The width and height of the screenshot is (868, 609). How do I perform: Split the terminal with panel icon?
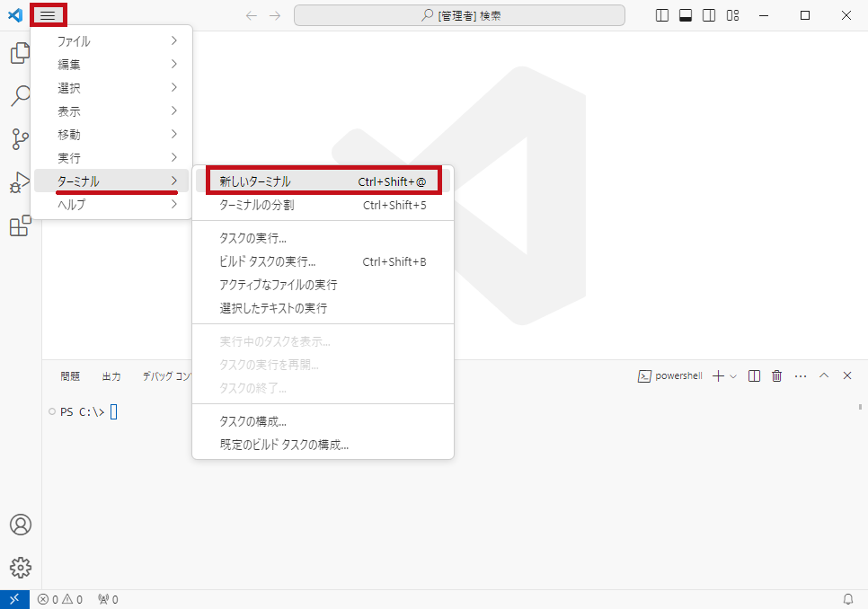click(x=754, y=376)
